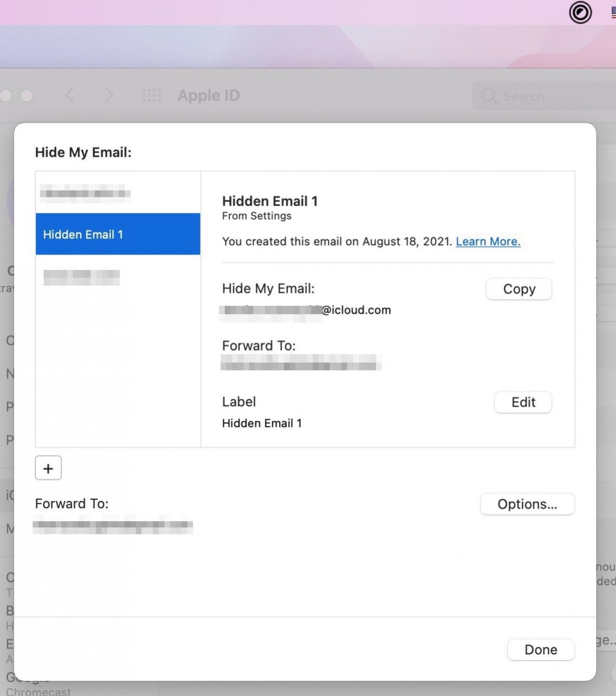Go back using the left chevron
This screenshot has width=616, height=696.
click(70, 96)
